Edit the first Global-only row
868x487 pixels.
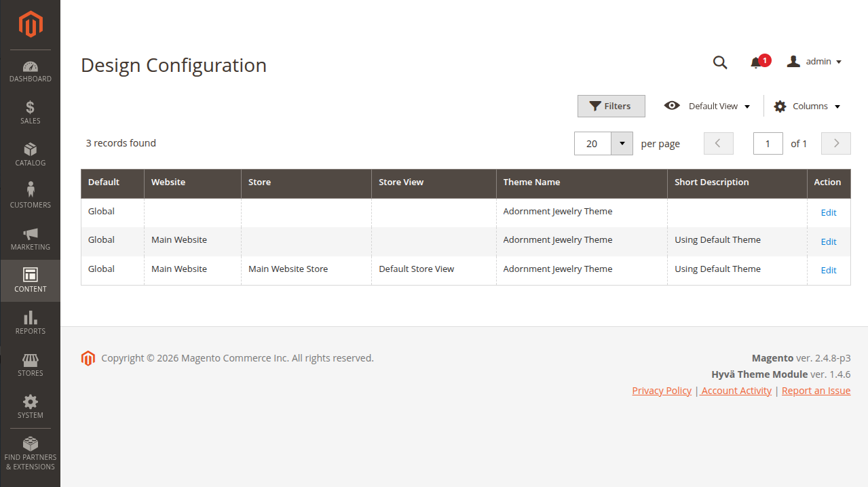coord(829,212)
